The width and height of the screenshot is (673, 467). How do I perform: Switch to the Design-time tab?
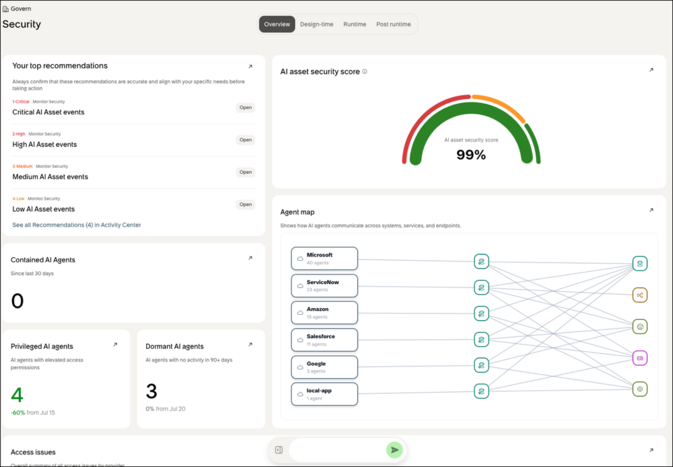click(316, 24)
